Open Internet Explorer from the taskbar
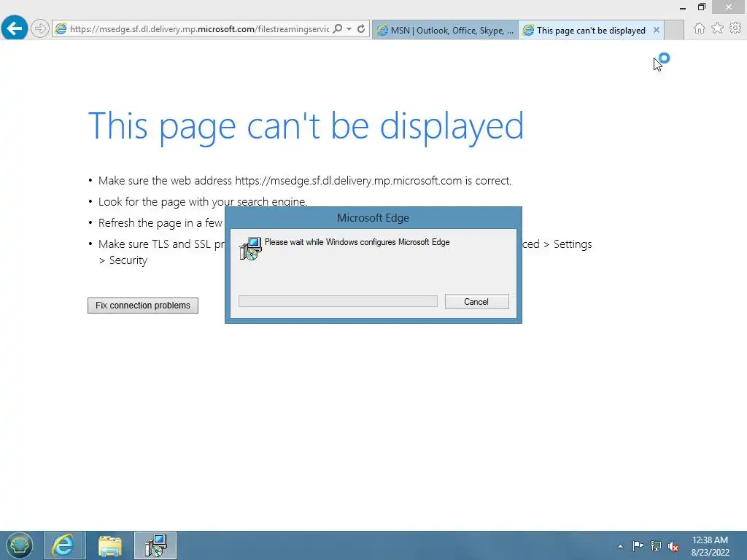Viewport: 747px width, 560px height. [x=63, y=545]
